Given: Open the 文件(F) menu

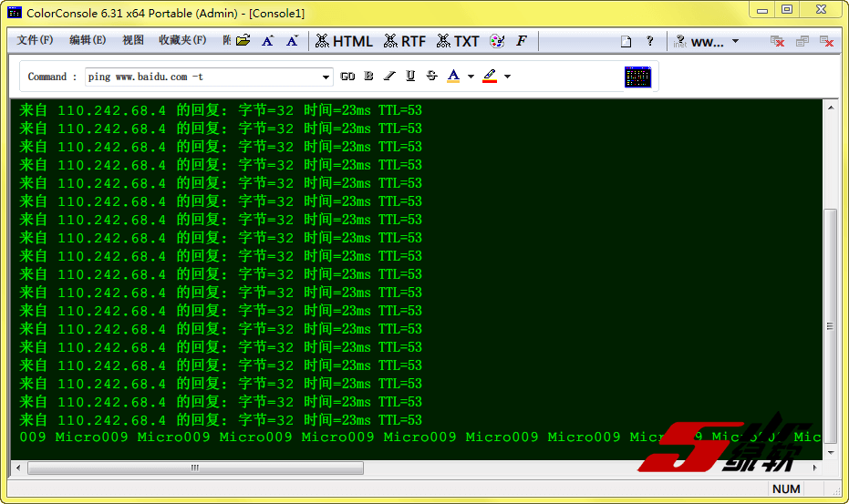Looking at the screenshot, I should coord(35,41).
